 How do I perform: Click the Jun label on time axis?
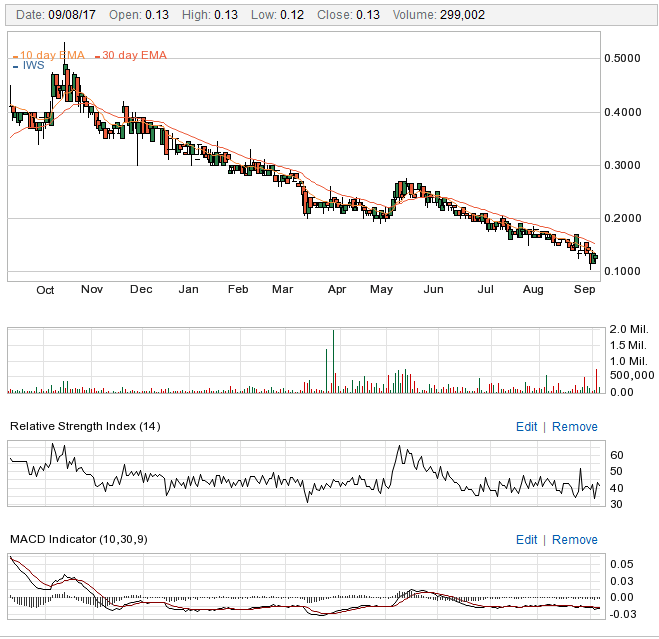tap(433, 290)
